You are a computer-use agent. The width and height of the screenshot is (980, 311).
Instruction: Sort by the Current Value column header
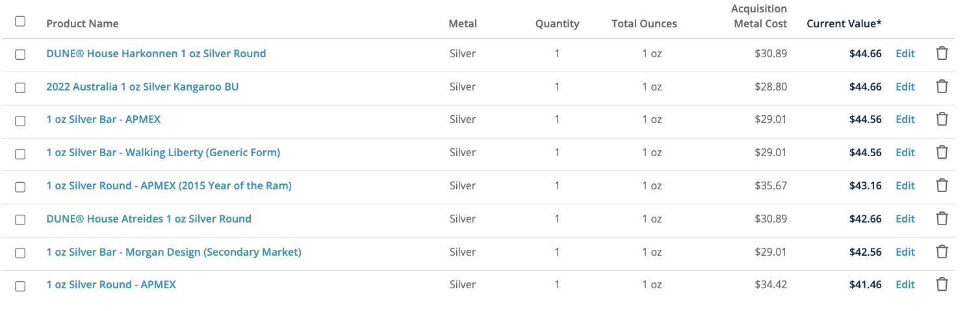pos(844,23)
